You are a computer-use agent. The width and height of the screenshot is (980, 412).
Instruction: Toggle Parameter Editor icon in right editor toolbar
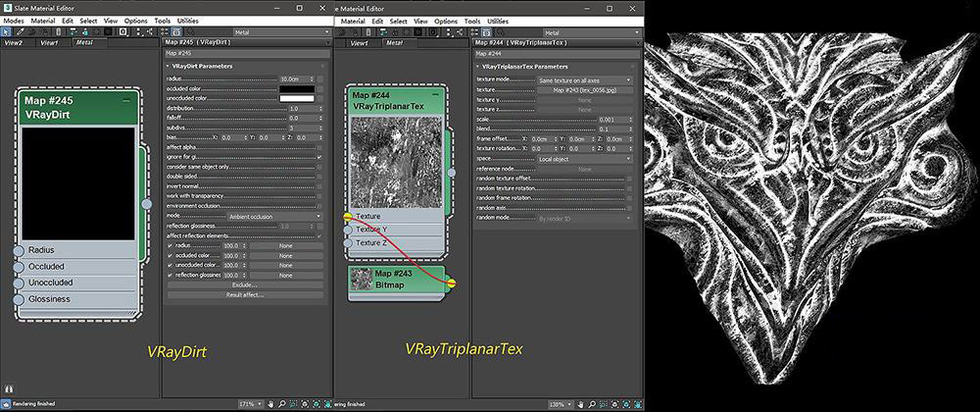pyautogui.click(x=486, y=31)
